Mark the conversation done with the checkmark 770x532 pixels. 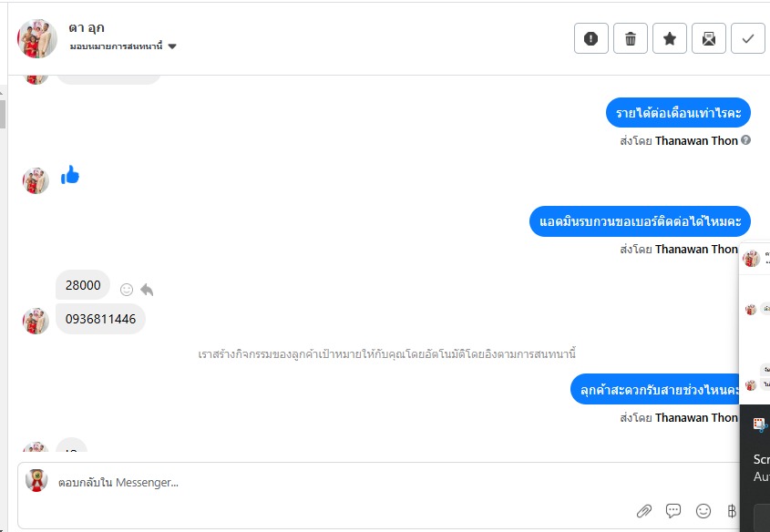tap(748, 38)
